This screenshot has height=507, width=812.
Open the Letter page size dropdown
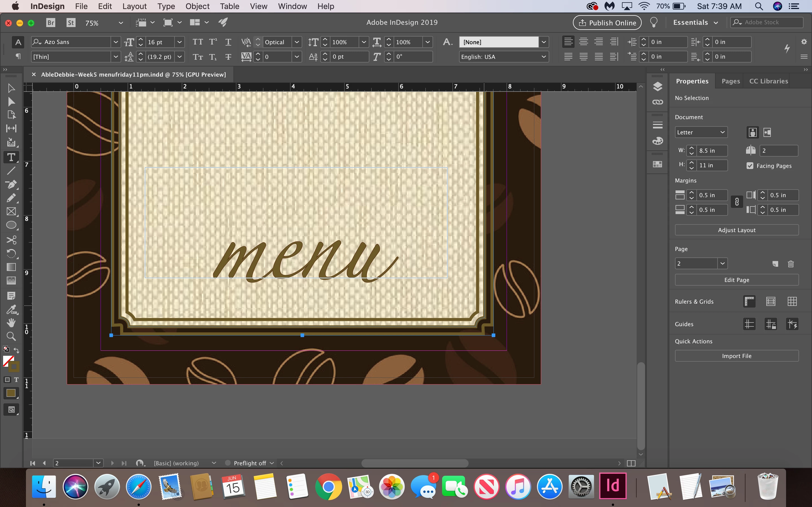[x=701, y=132]
